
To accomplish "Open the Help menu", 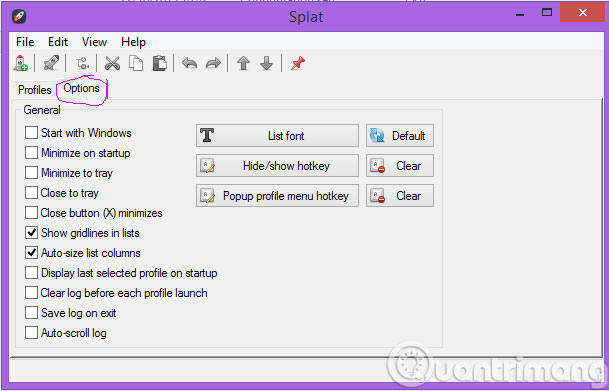I will (x=133, y=42).
